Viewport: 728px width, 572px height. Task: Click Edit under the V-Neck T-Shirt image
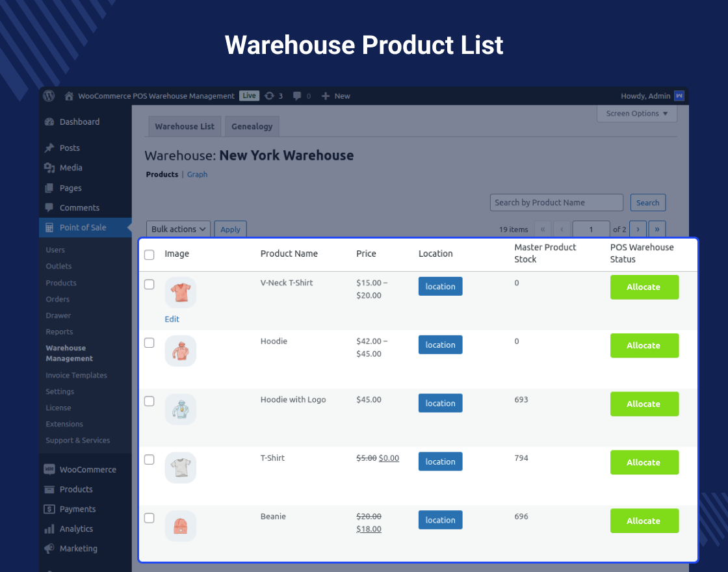172,319
